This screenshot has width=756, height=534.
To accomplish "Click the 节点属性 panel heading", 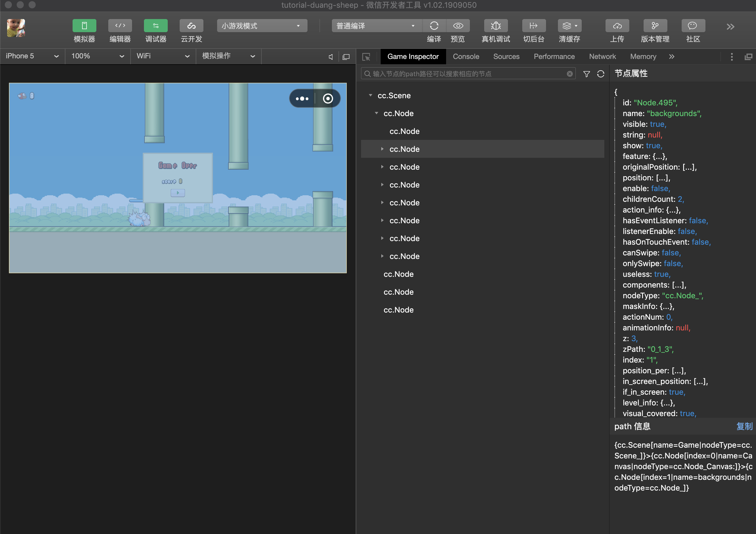I will coord(631,73).
